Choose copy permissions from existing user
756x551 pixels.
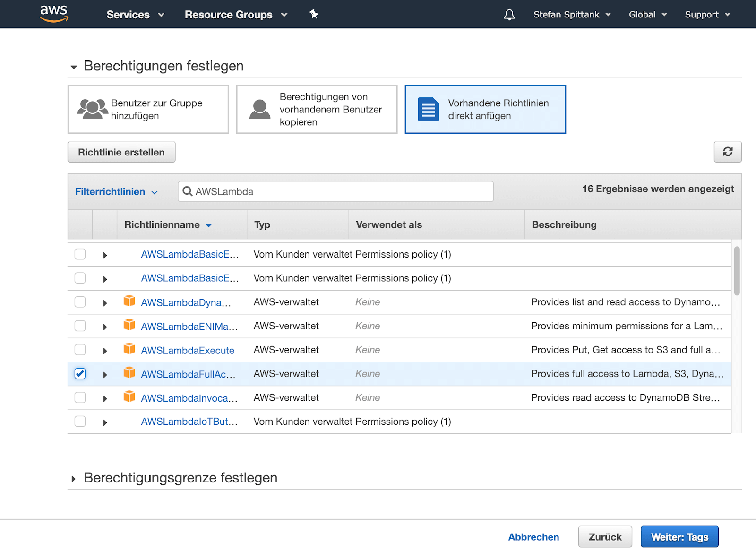[x=317, y=109]
